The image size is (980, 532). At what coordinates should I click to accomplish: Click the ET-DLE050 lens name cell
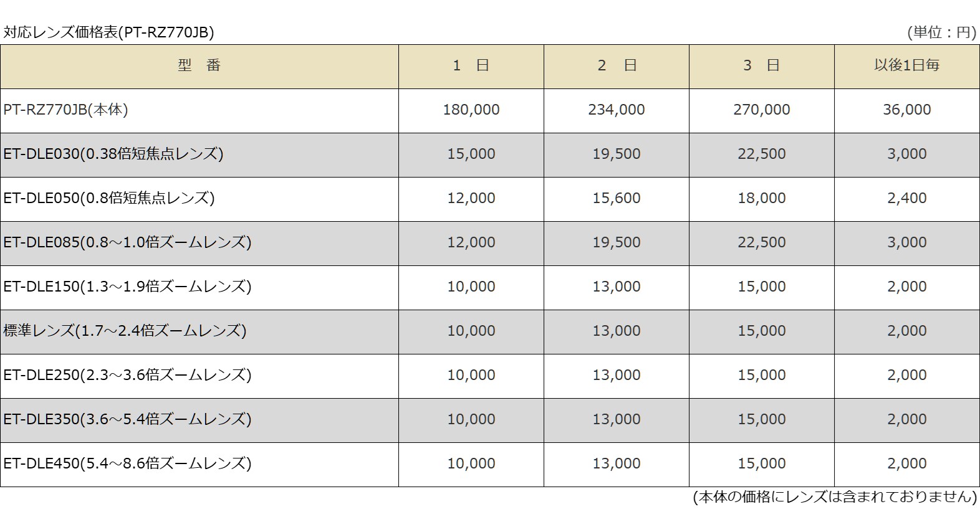coord(199,199)
